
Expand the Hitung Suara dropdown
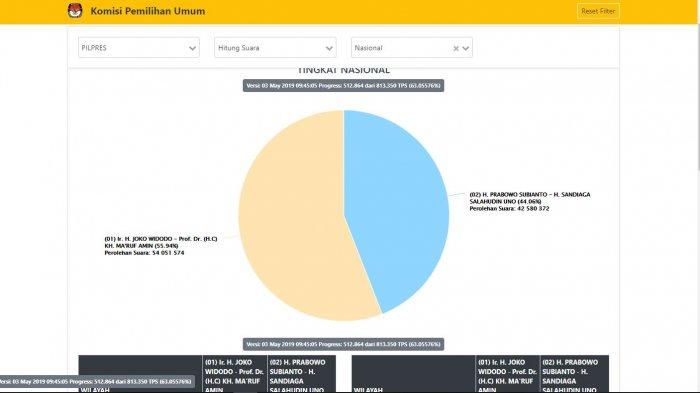click(x=275, y=48)
